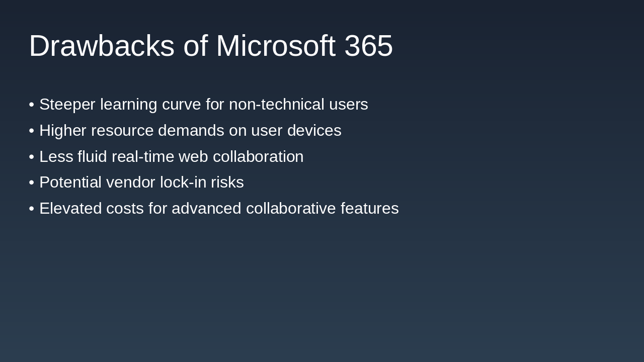
Task: Select the "Elevated costs" bullet line
Action: point(219,209)
